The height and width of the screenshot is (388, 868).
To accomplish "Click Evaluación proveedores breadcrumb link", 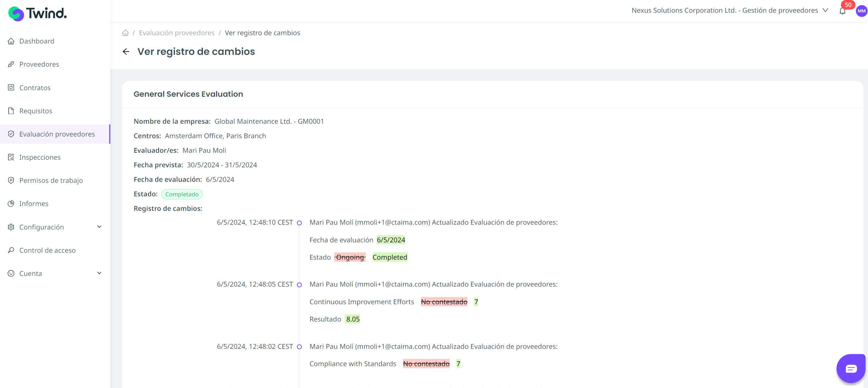I will pos(177,33).
